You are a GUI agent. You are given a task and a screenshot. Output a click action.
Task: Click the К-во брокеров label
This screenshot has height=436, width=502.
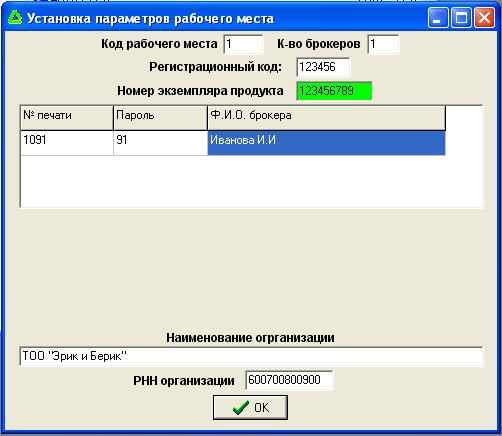point(319,44)
